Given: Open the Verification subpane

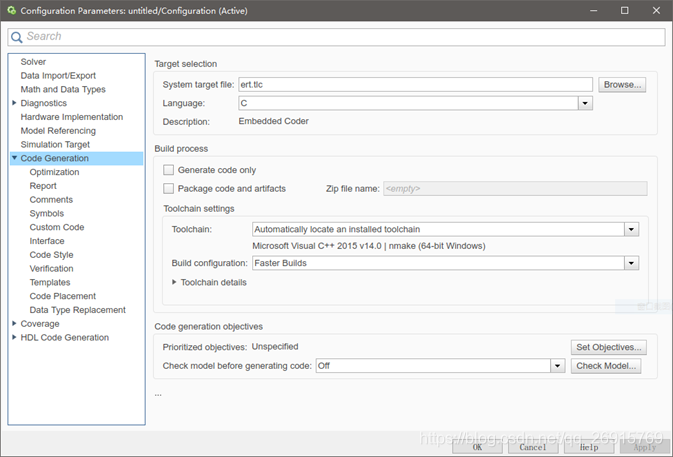Looking at the screenshot, I should 51,269.
